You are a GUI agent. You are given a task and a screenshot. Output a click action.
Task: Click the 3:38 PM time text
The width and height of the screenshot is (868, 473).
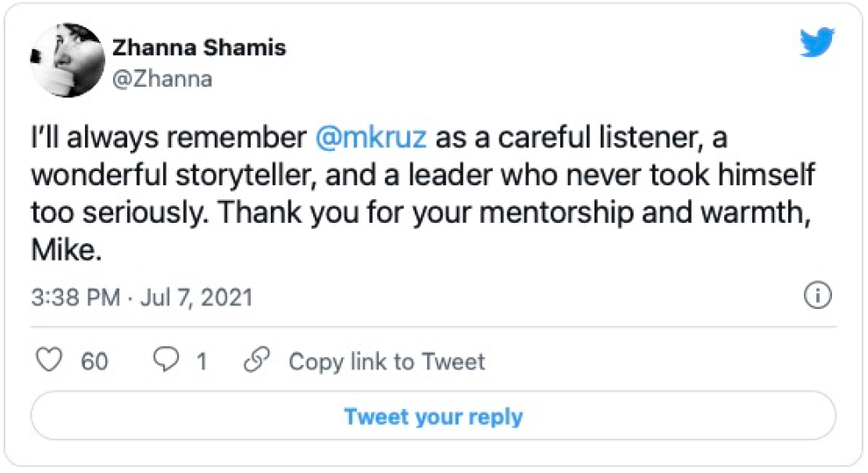75,297
